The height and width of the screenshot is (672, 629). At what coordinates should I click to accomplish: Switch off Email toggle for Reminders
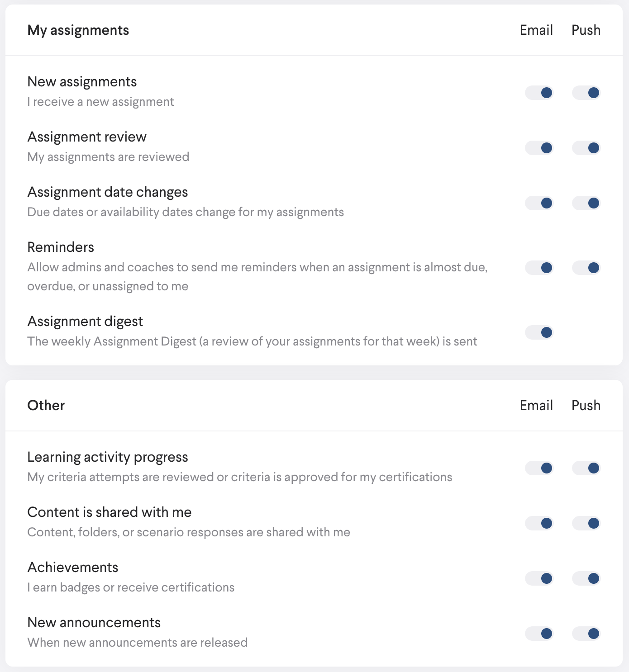click(x=539, y=268)
